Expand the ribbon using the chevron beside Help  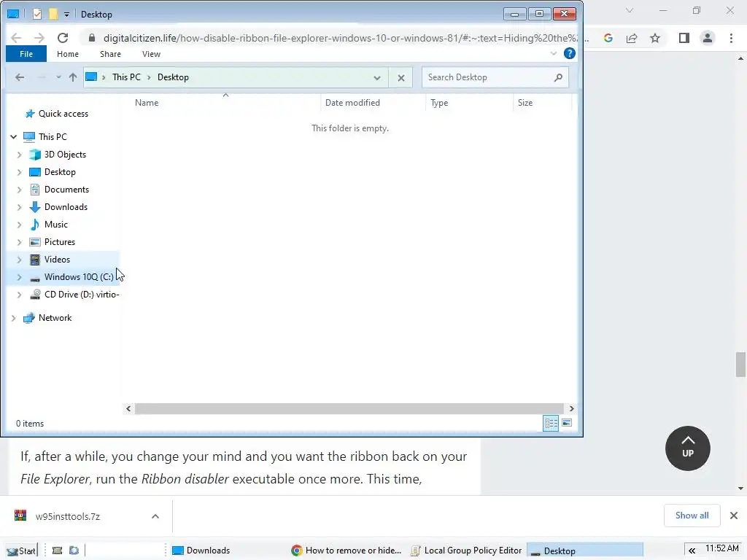coord(554,53)
